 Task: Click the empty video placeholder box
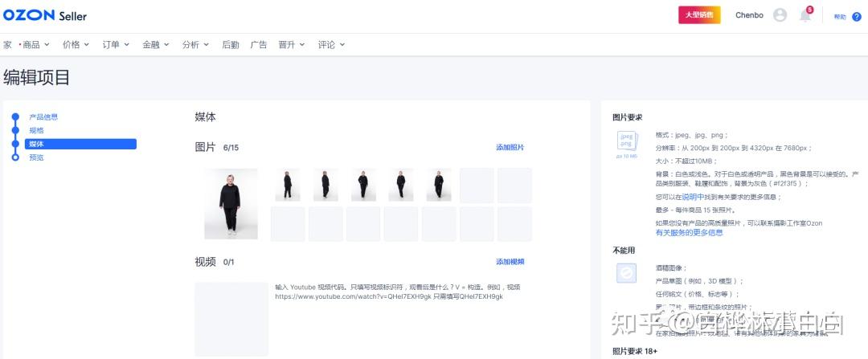click(x=231, y=319)
